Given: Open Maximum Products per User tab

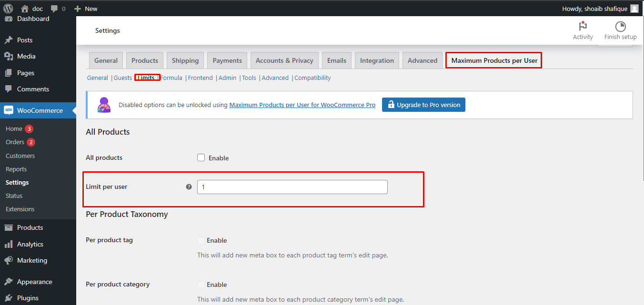Looking at the screenshot, I should click(x=494, y=60).
